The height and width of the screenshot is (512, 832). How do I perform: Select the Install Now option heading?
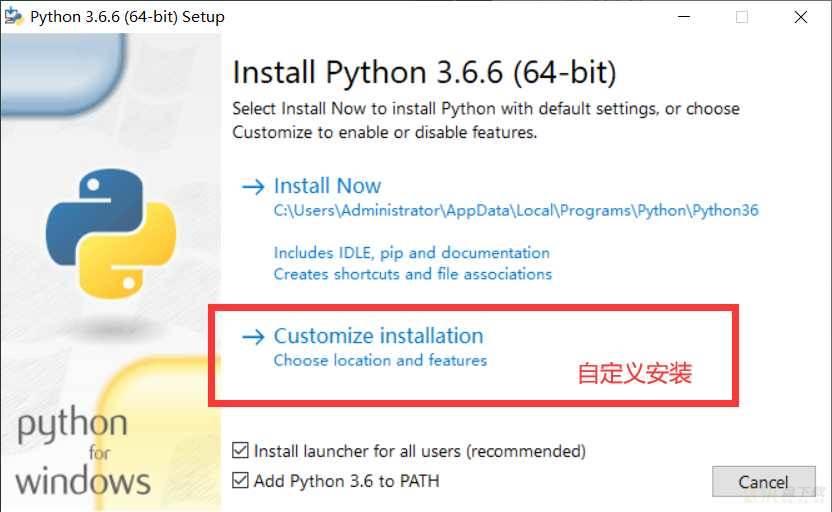327,186
